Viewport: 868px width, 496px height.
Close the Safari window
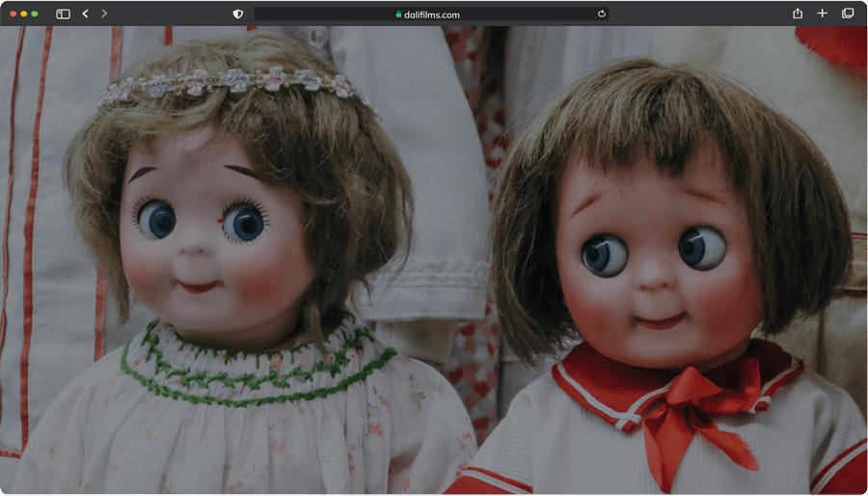(x=14, y=14)
